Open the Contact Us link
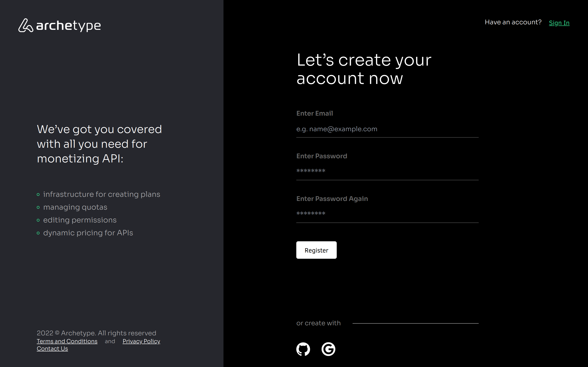The height and width of the screenshot is (367, 588). [52, 349]
